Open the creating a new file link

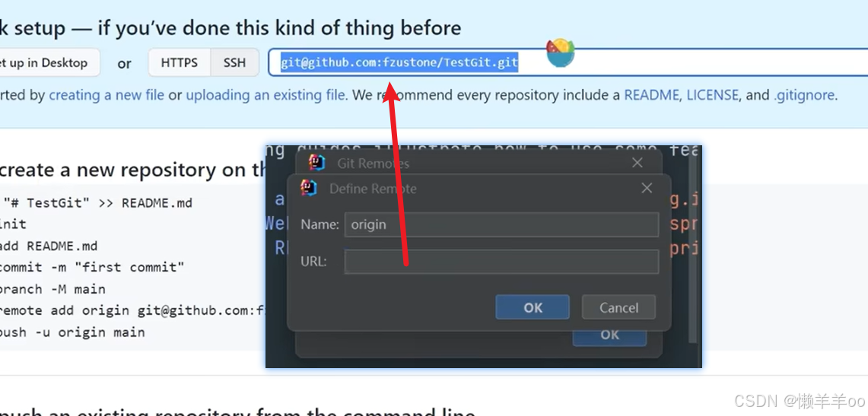(x=107, y=95)
